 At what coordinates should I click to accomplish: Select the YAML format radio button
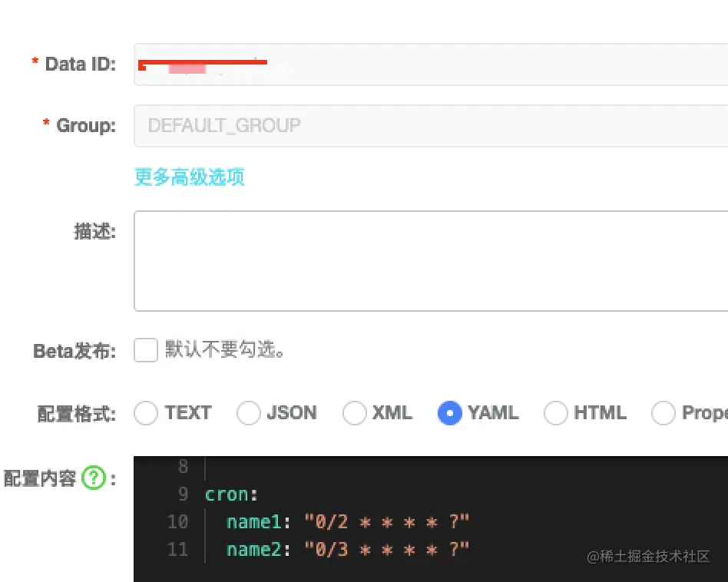tap(449, 412)
